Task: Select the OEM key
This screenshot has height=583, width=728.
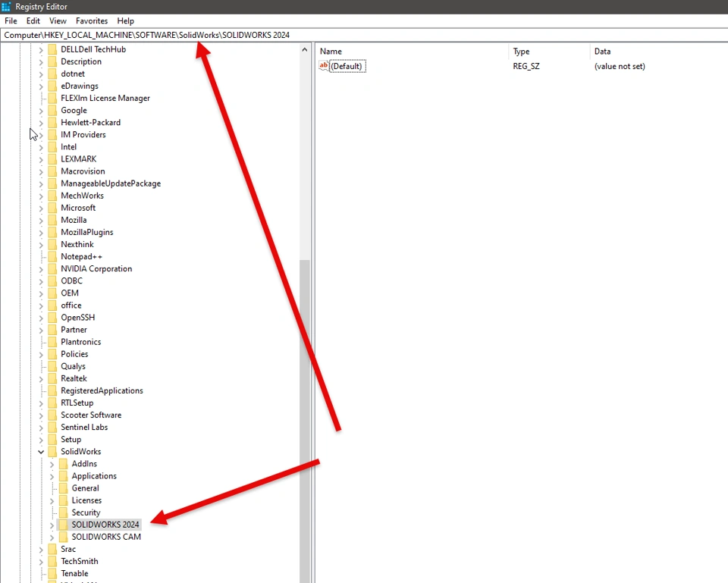Action: pyautogui.click(x=70, y=293)
